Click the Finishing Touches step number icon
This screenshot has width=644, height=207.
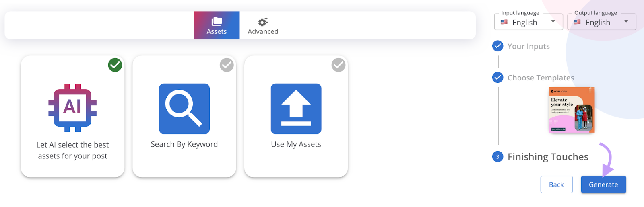coord(497,157)
